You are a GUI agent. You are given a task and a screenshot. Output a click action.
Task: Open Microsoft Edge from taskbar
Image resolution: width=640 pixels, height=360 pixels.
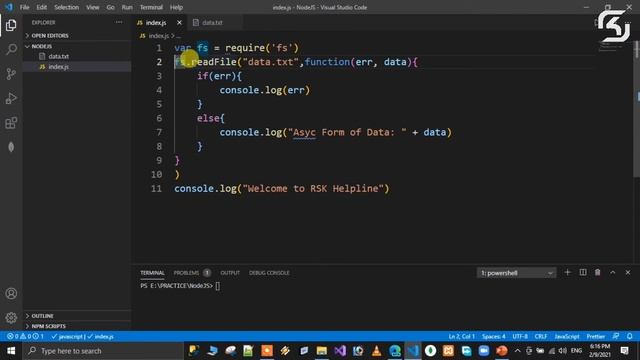[x=395, y=351]
